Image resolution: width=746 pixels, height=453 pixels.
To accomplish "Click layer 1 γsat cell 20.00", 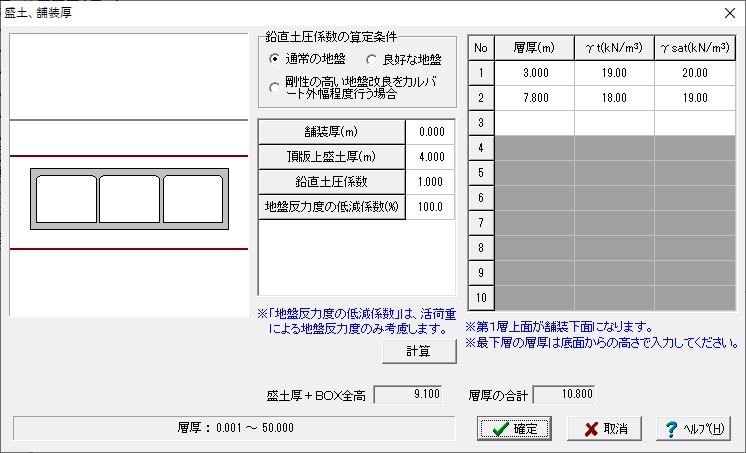I will pos(695,73).
